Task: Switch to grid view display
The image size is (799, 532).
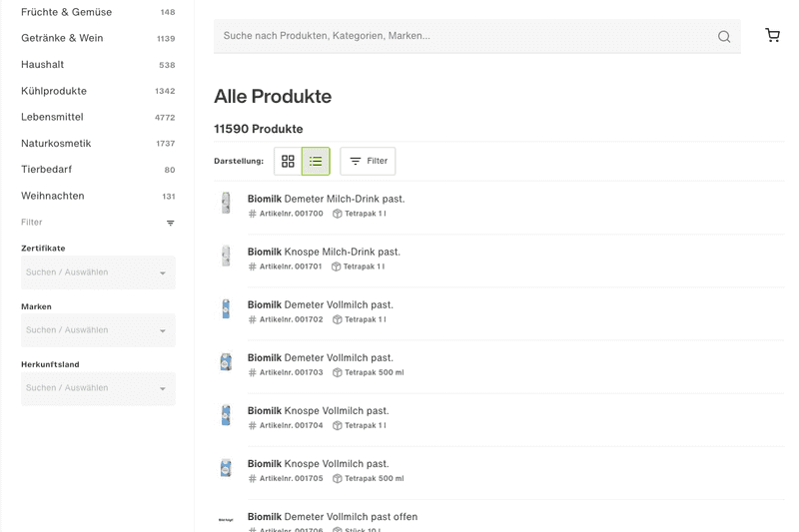Action: point(288,161)
